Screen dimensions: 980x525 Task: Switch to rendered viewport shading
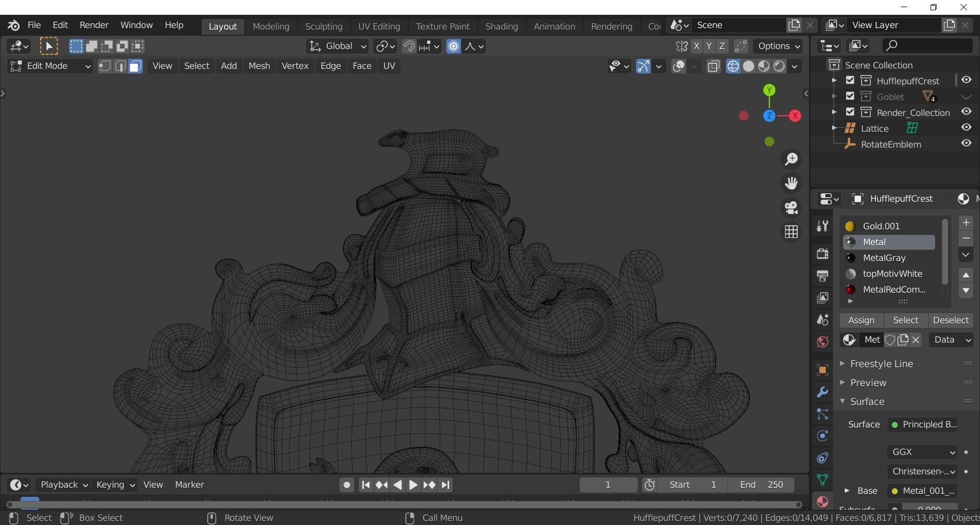[779, 66]
